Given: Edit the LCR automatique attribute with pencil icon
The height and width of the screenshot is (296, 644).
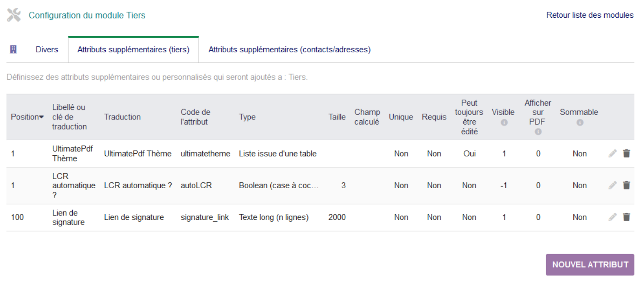Looking at the screenshot, I should [x=612, y=185].
